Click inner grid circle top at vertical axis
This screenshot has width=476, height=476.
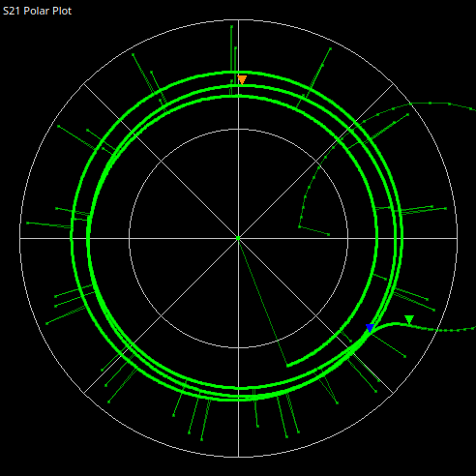point(238,129)
